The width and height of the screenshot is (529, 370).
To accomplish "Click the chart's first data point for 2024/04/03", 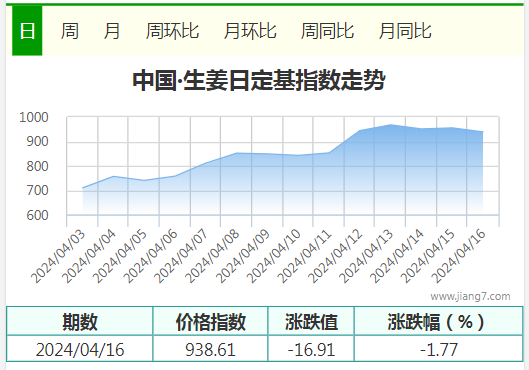I will tap(83, 188).
